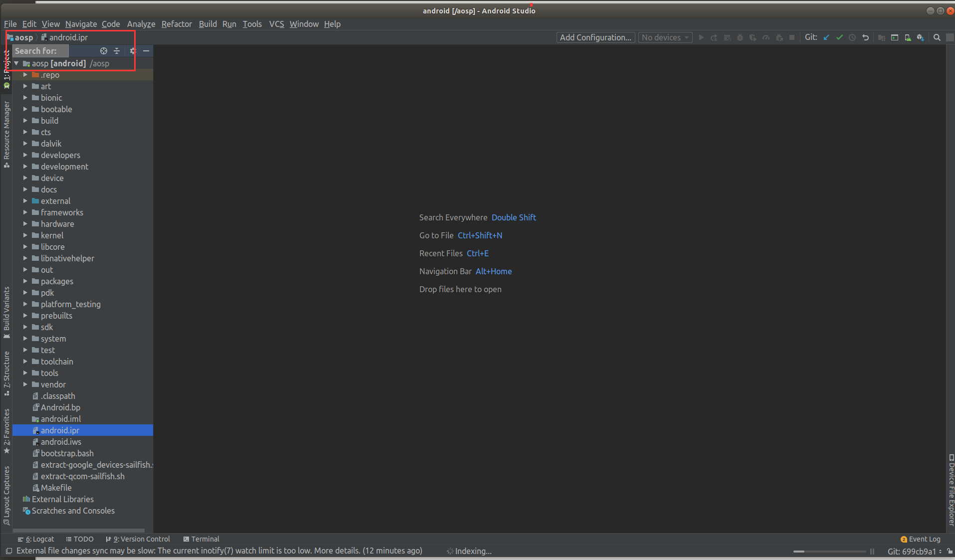Screen dimensions: 955x560
Task: Collapse all nodes in the Project tree
Action: (117, 50)
